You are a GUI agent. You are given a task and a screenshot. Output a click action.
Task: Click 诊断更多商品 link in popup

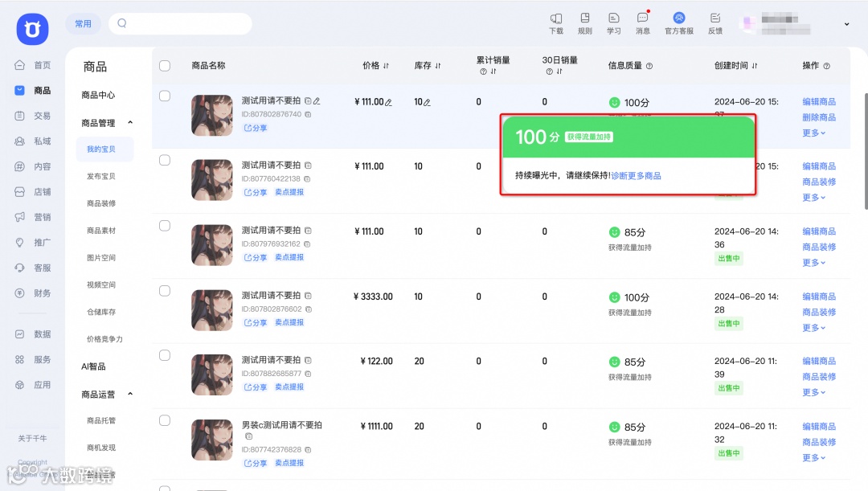pyautogui.click(x=636, y=176)
